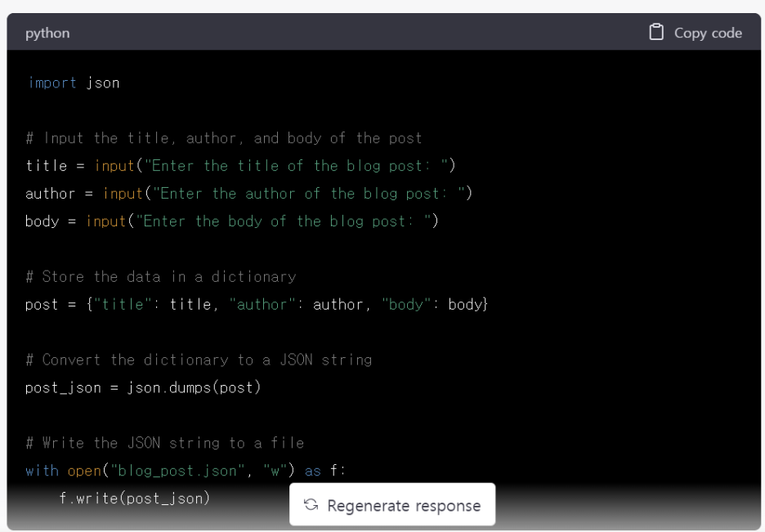Click the Copy code label

click(x=708, y=34)
